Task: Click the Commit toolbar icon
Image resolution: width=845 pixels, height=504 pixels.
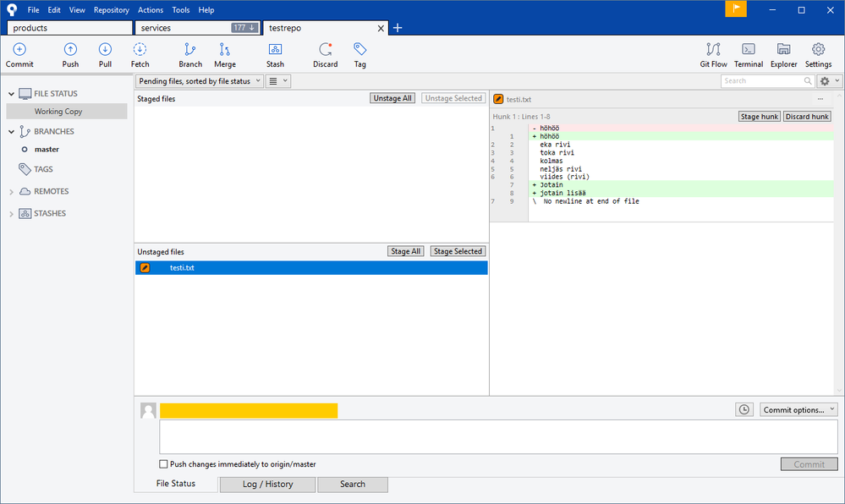Action: 19,50
